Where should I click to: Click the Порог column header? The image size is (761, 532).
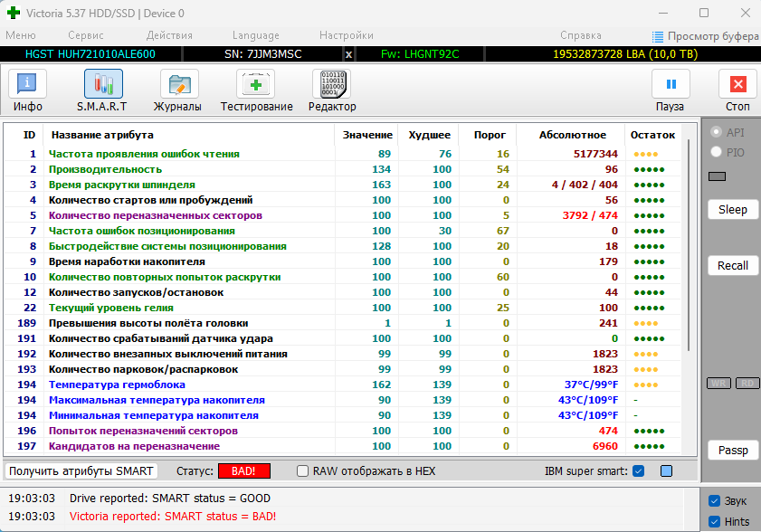pos(489,135)
